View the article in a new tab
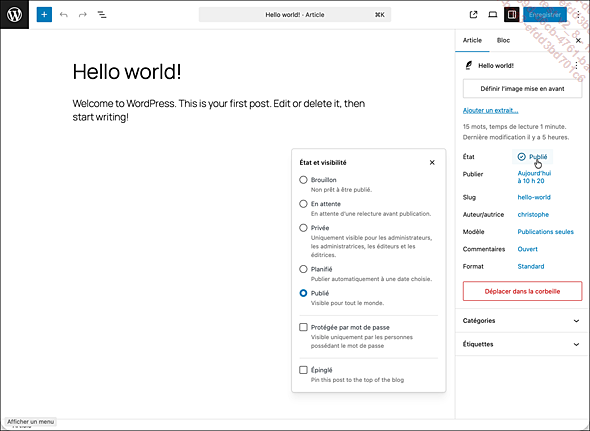This screenshot has width=590, height=431. click(473, 15)
